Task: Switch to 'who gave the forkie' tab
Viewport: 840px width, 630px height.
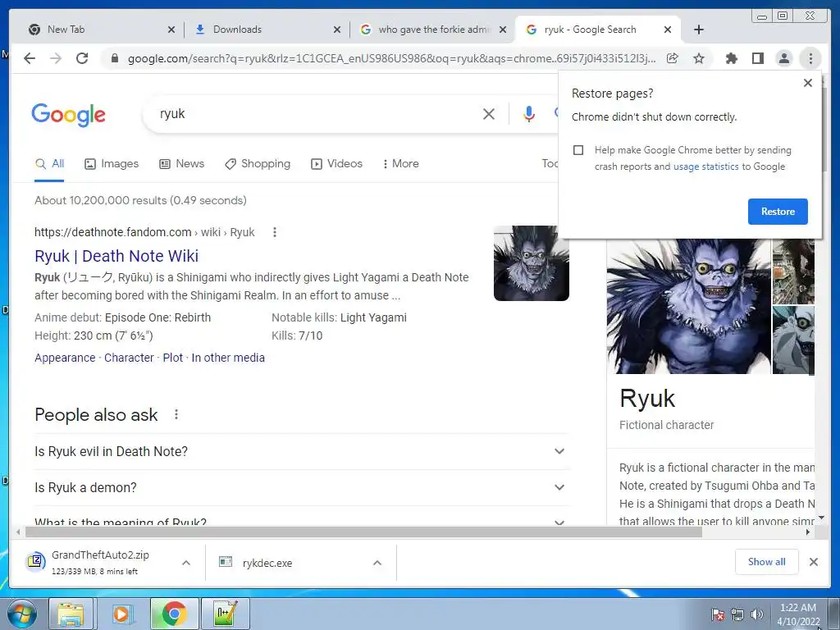Action: pos(433,30)
